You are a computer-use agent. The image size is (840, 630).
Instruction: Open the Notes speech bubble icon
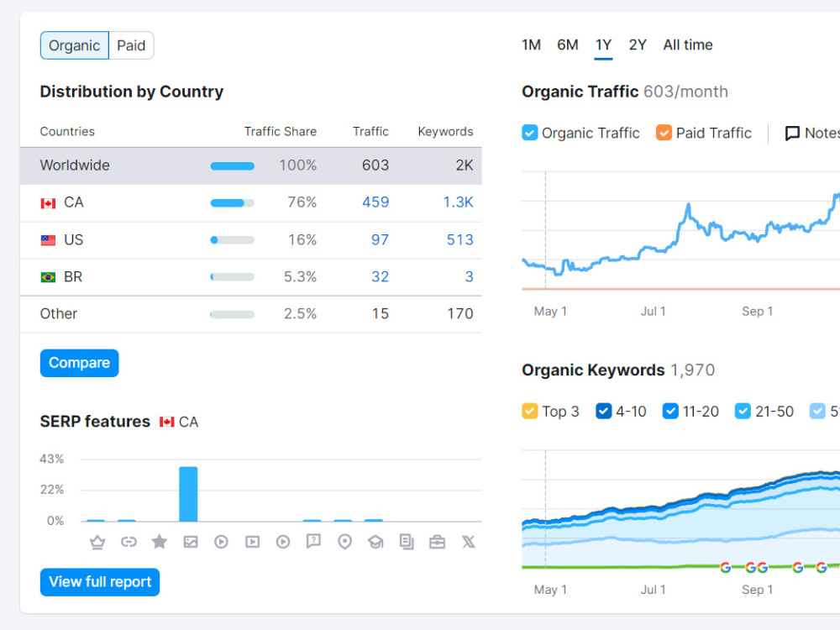click(x=792, y=133)
